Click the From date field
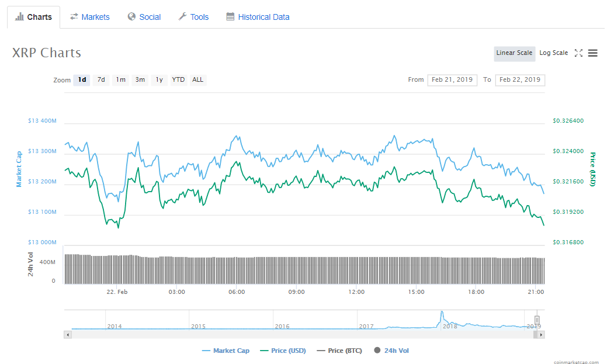 coord(452,80)
